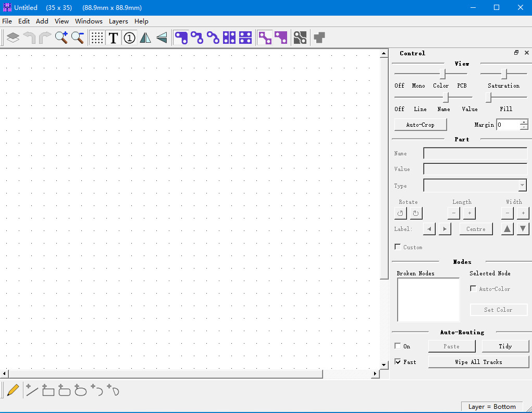
Task: Open the Windows menu
Action: 89,21
